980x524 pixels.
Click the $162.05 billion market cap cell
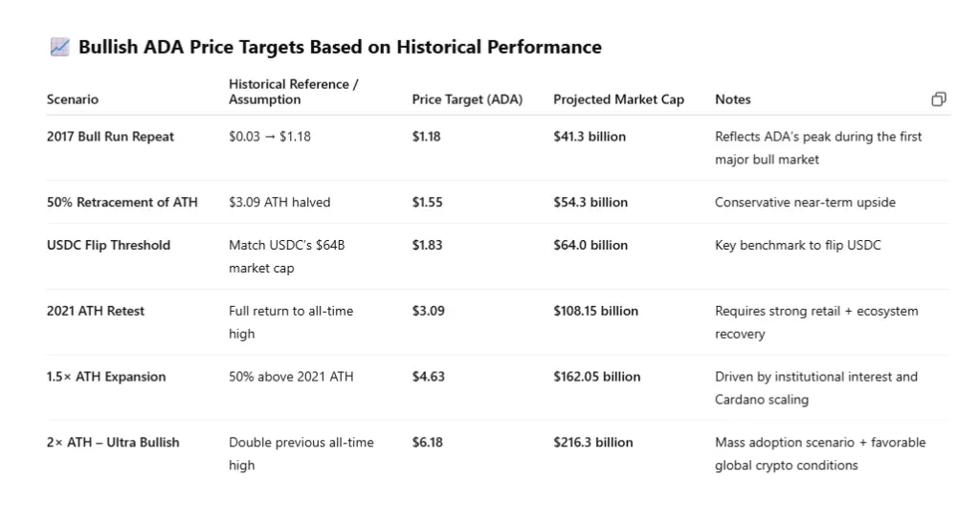click(597, 377)
